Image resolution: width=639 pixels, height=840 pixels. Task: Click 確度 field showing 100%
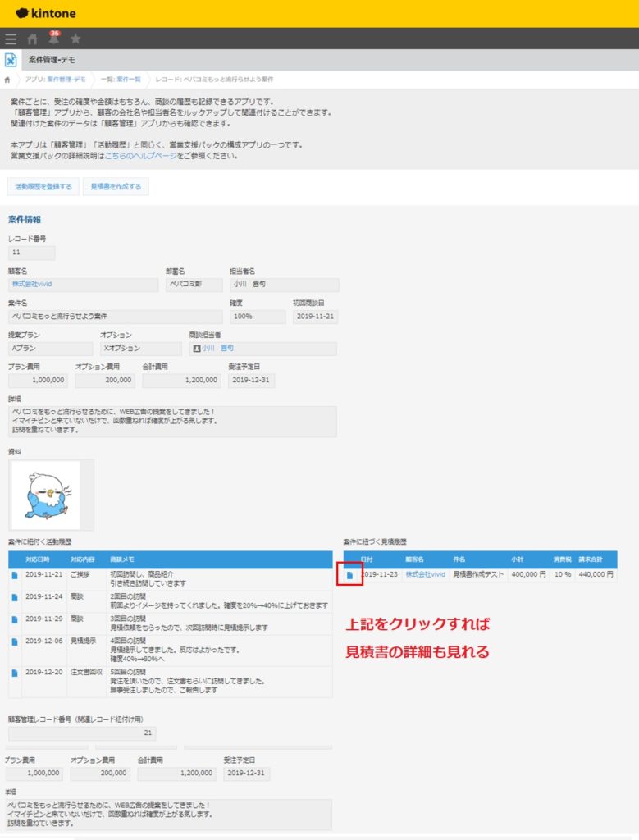click(x=258, y=317)
